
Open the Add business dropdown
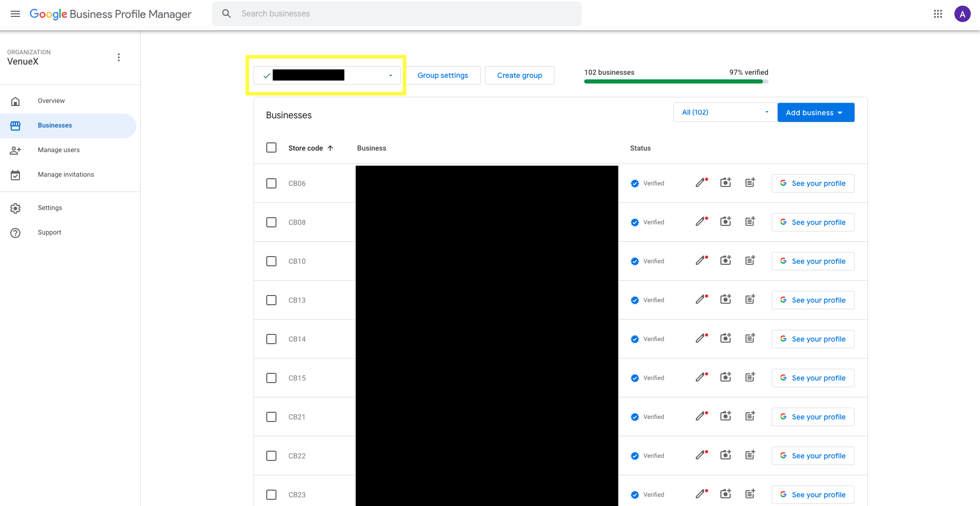(x=815, y=112)
